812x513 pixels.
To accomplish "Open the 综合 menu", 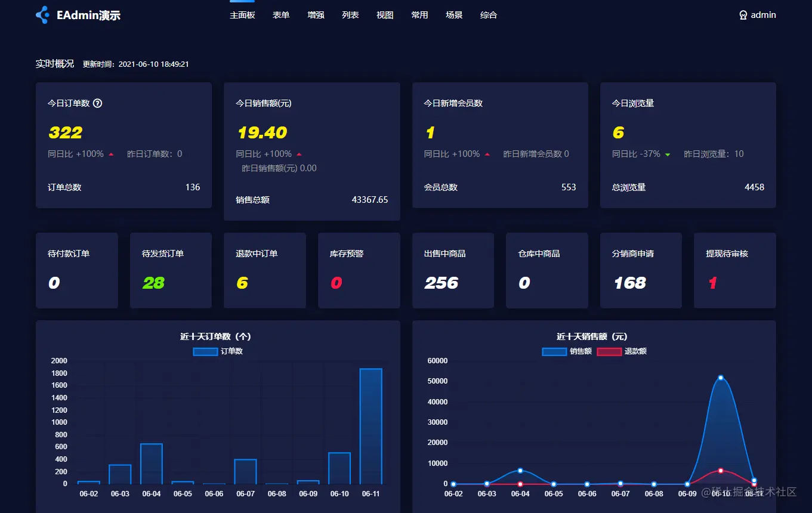I will tap(489, 15).
